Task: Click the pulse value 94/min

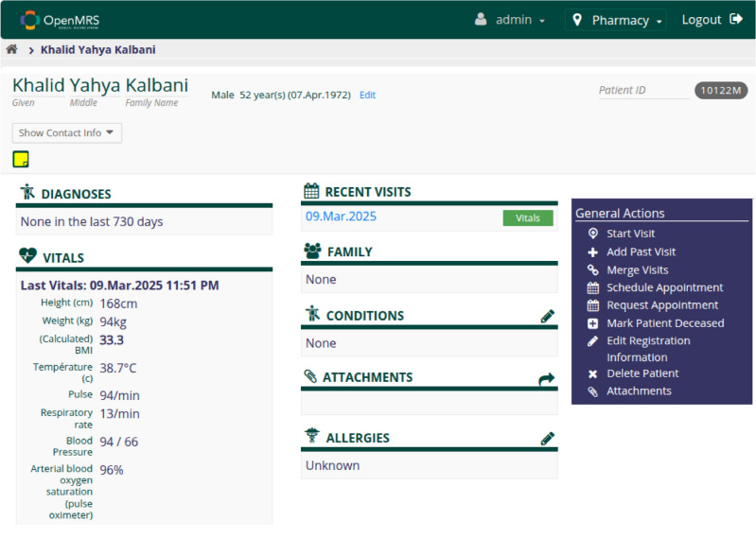Action: (119, 395)
